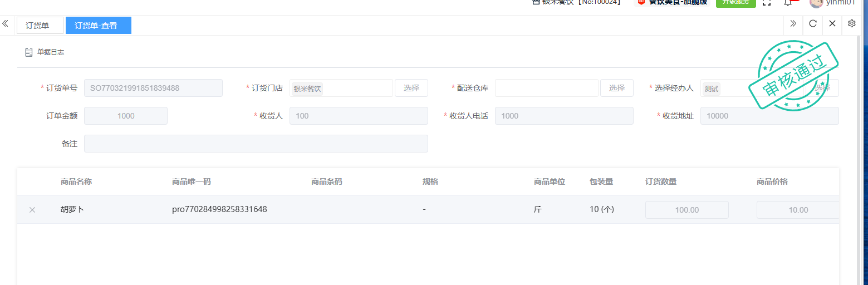Open the notifications bell
Viewport: 868px width, 285px height.
(788, 3)
